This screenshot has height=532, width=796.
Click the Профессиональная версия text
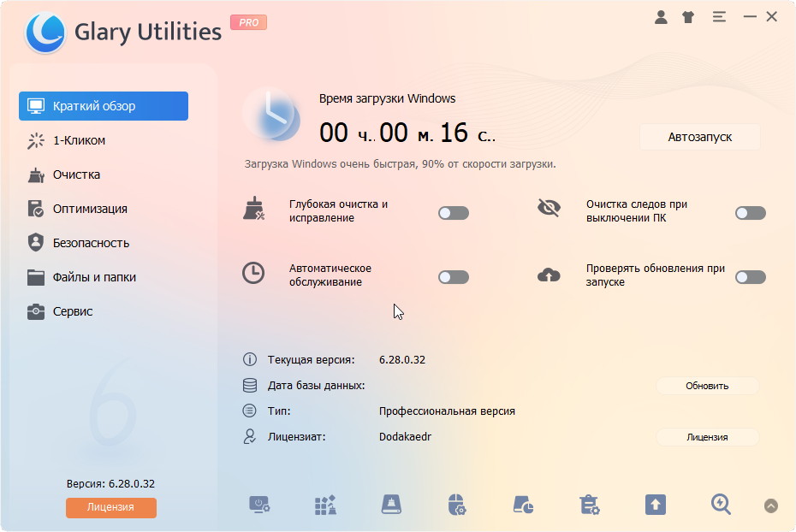pyautogui.click(x=447, y=411)
